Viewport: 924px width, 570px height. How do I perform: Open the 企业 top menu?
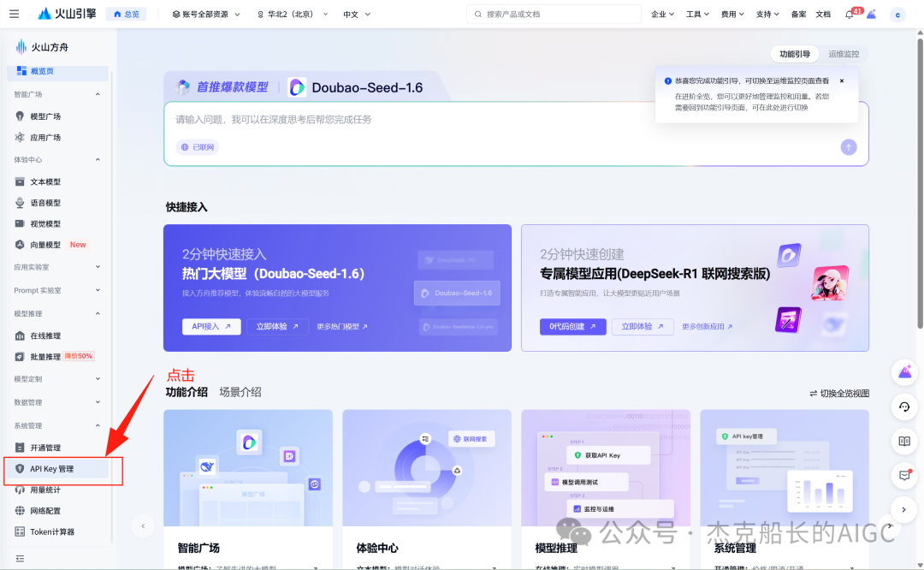[x=662, y=15]
